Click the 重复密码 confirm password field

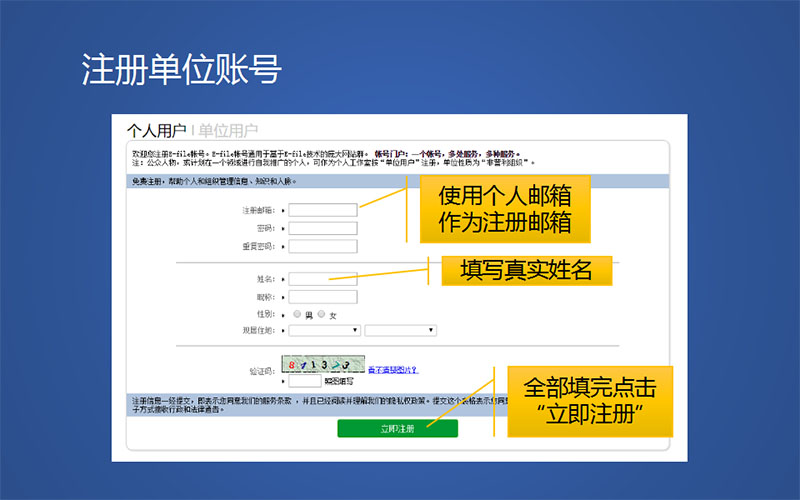[x=322, y=246]
